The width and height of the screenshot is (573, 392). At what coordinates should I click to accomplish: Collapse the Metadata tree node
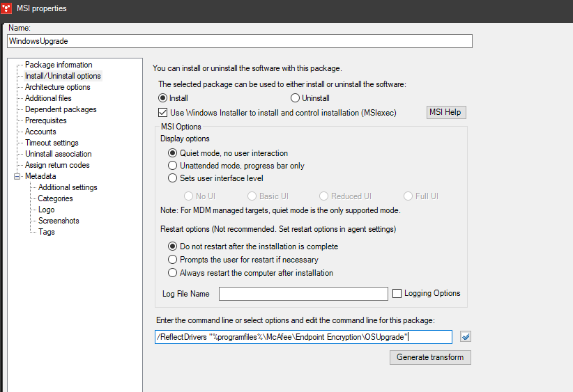point(17,176)
